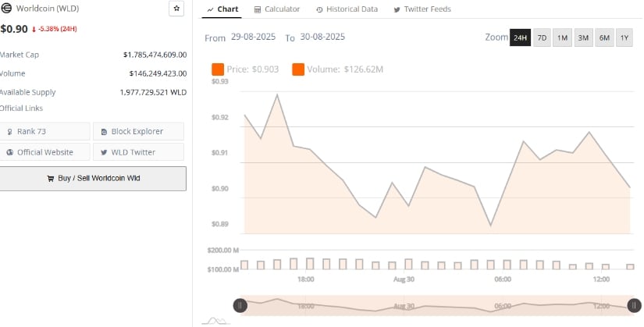Viewport: 644px width, 327px height.
Task: Click the Price: $0.903 legend label
Action: 253,69
